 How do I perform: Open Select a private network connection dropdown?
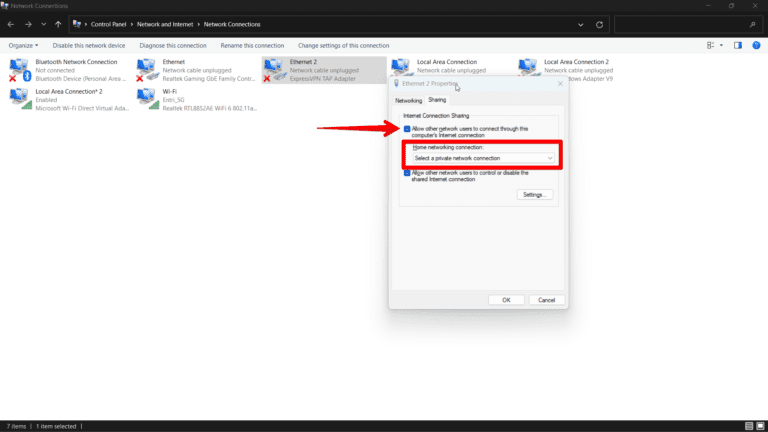click(483, 158)
